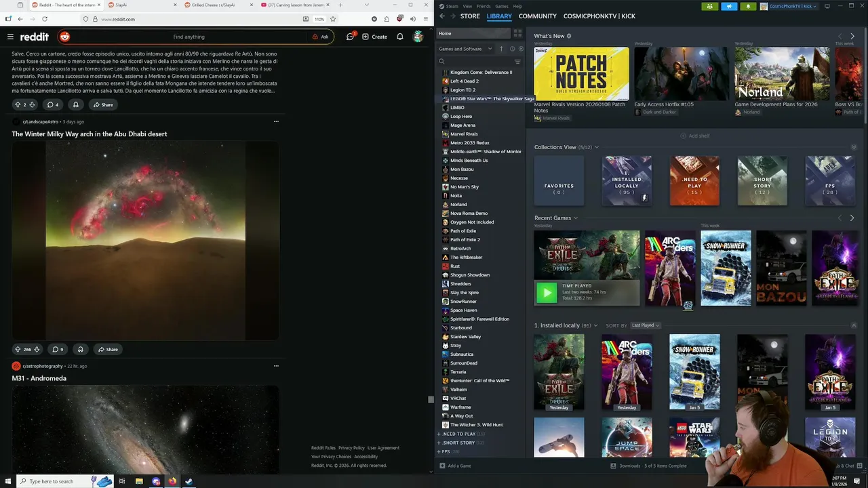Click Add shelf in Steam library

tap(695, 136)
